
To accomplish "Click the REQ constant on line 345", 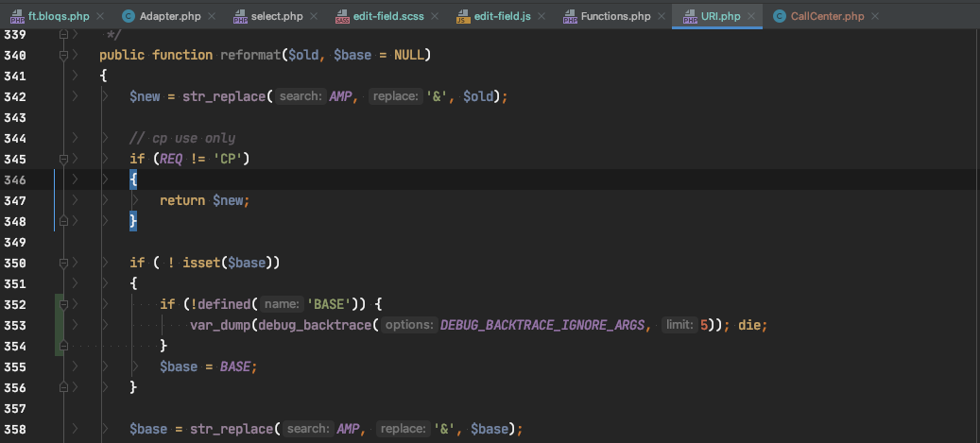I will [x=171, y=159].
